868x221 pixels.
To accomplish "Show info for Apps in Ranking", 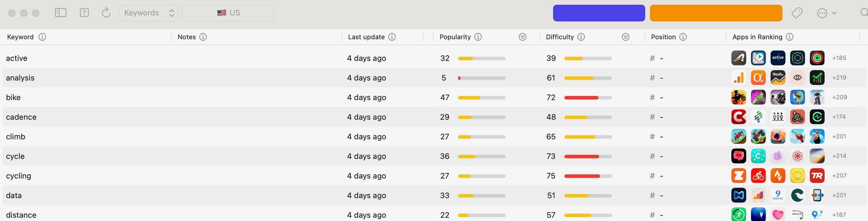I will point(790,37).
